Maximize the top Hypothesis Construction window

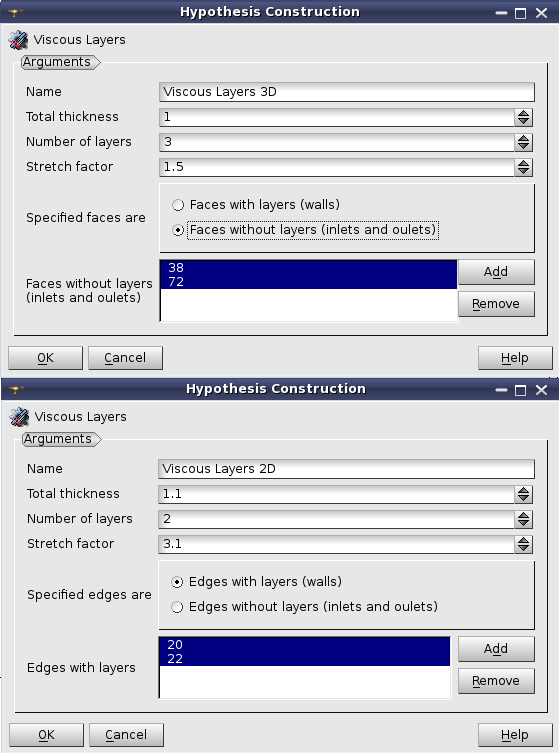(x=520, y=13)
